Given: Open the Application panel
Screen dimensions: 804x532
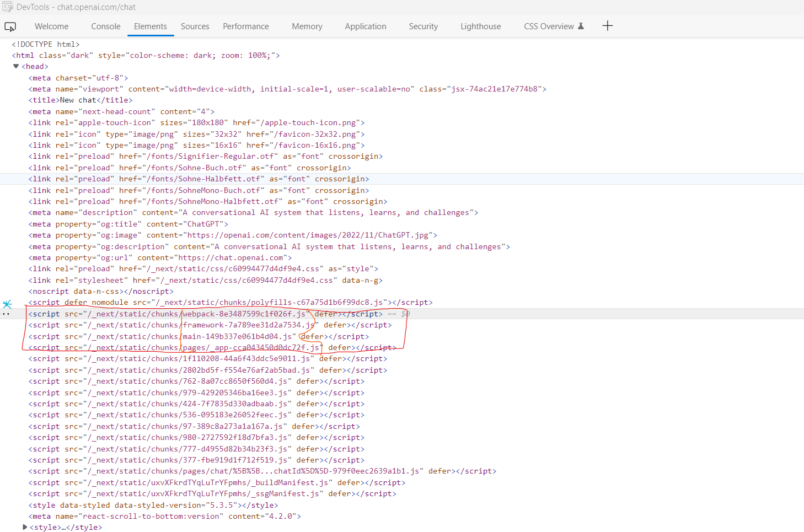Looking at the screenshot, I should [x=365, y=26].
